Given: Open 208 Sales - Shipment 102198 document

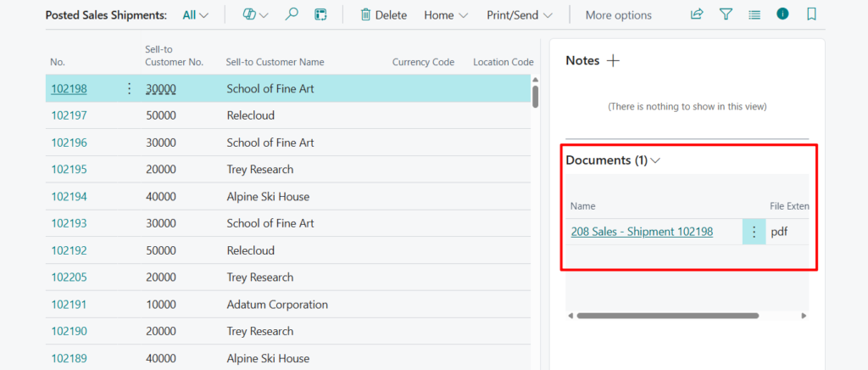Looking at the screenshot, I should 642,232.
